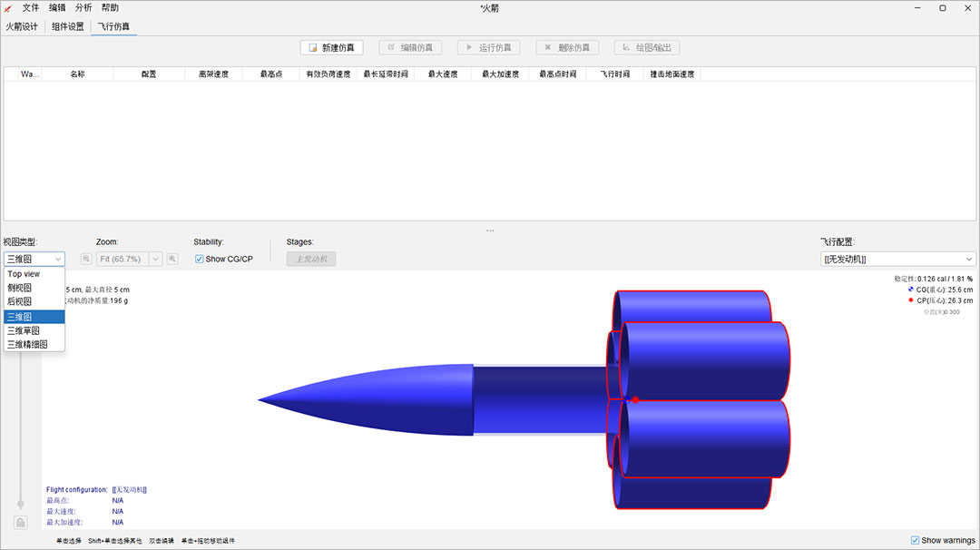Open the Fit (65.7%) zoom level dropdown
This screenshot has height=550, width=980.
(x=154, y=259)
